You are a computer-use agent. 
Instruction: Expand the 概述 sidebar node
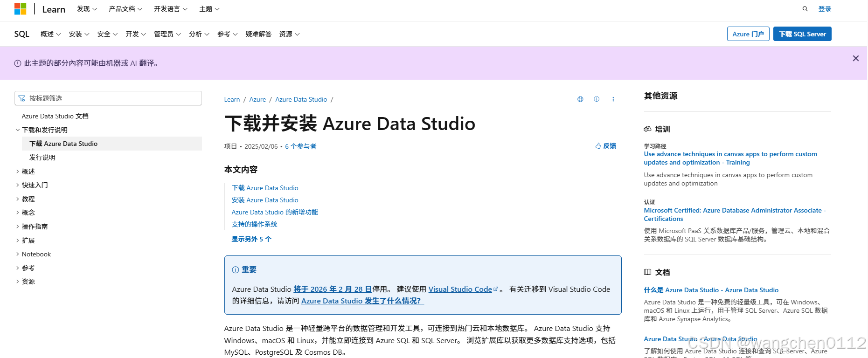pyautogui.click(x=25, y=172)
